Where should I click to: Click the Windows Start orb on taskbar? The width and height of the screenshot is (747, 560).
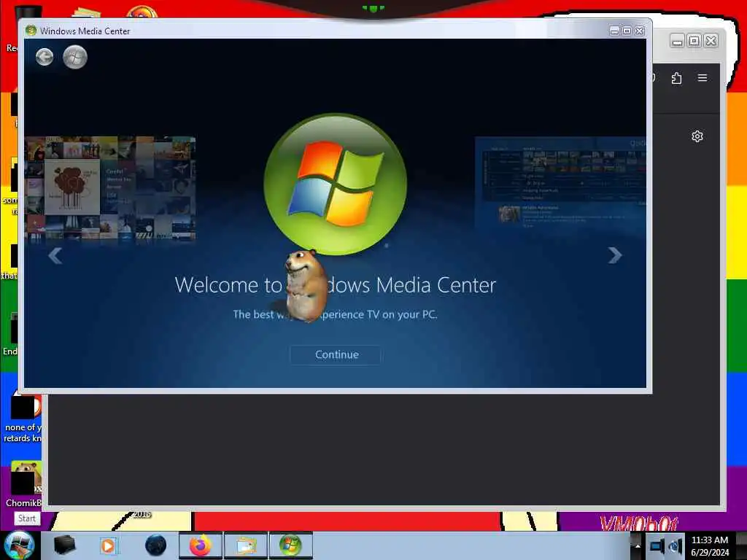(18, 545)
